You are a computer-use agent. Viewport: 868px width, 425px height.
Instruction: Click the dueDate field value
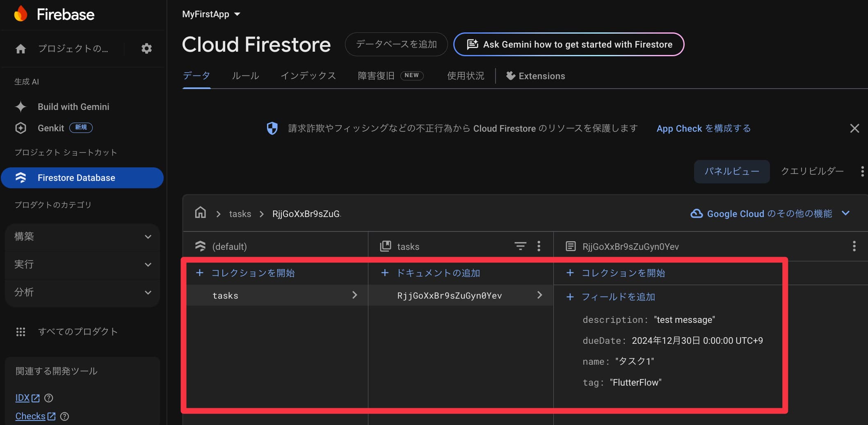(697, 341)
